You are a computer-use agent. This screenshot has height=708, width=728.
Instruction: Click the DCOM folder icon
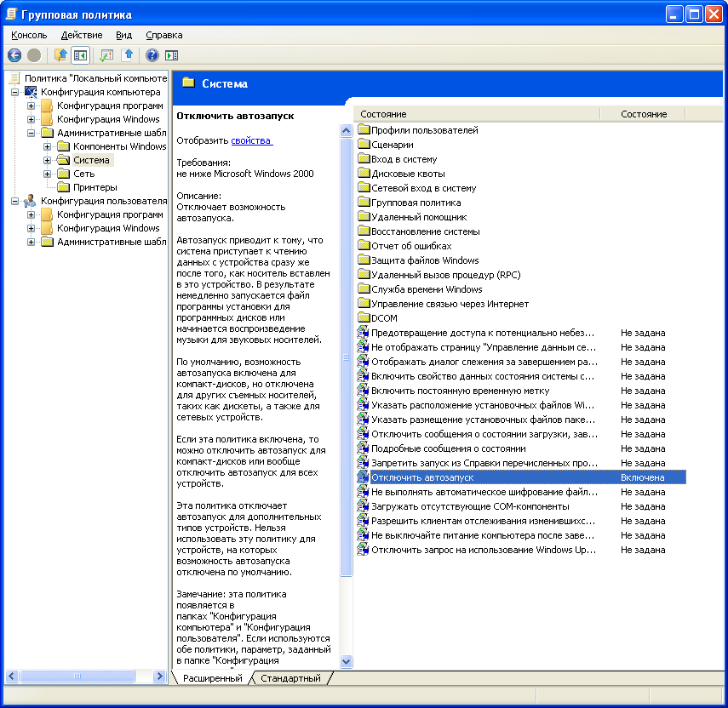tap(364, 317)
